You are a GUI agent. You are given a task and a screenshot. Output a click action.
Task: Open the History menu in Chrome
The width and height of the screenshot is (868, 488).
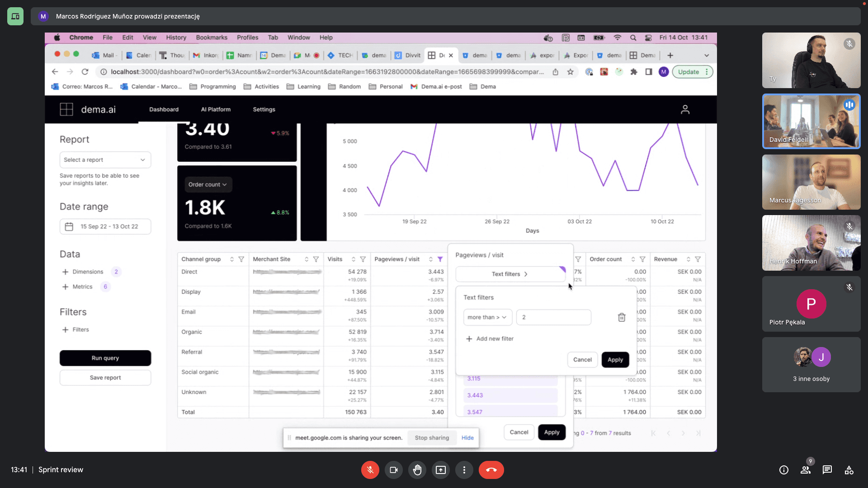point(176,37)
